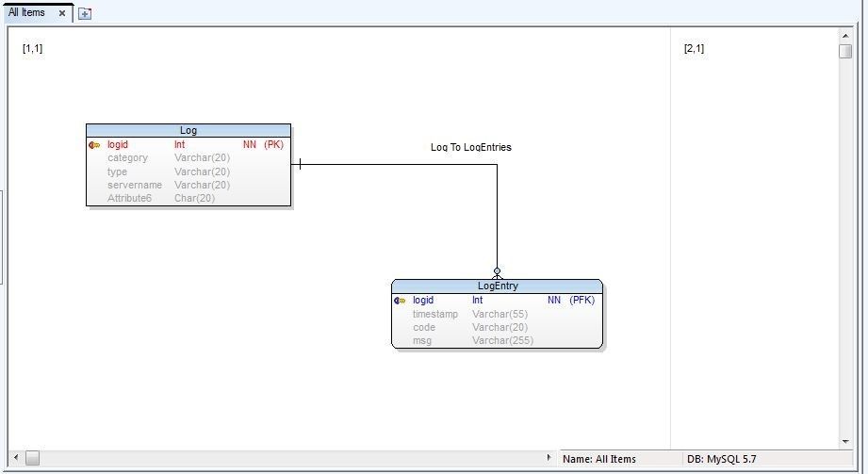
Task: Click the logid attribute in Log table
Action: click(x=118, y=144)
